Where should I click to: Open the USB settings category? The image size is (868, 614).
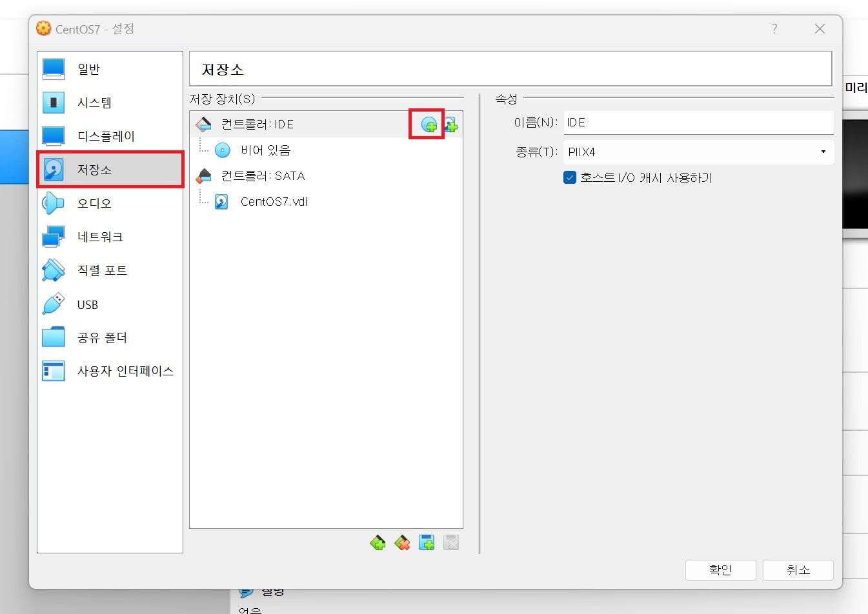pyautogui.click(x=110, y=304)
